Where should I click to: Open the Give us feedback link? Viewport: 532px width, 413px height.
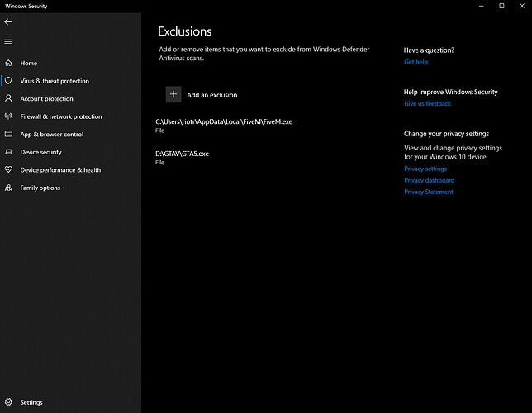point(427,104)
